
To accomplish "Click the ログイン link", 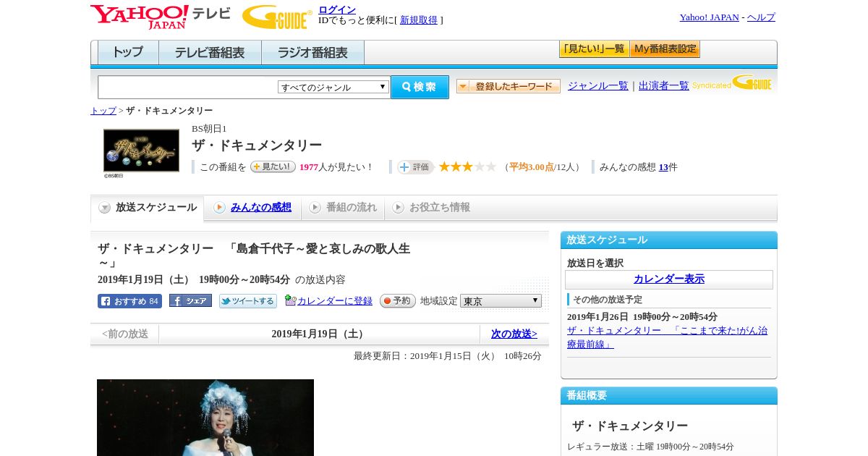I will coord(337,9).
